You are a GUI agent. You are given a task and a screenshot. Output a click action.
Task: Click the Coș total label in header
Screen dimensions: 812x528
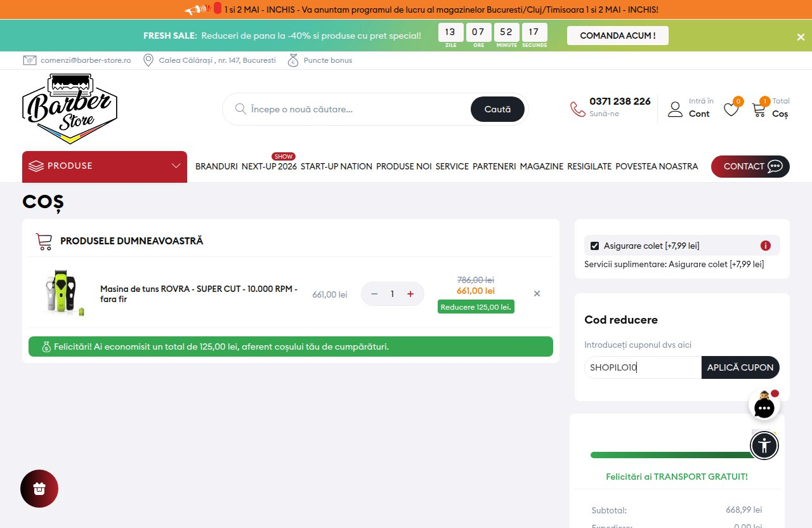click(780, 114)
